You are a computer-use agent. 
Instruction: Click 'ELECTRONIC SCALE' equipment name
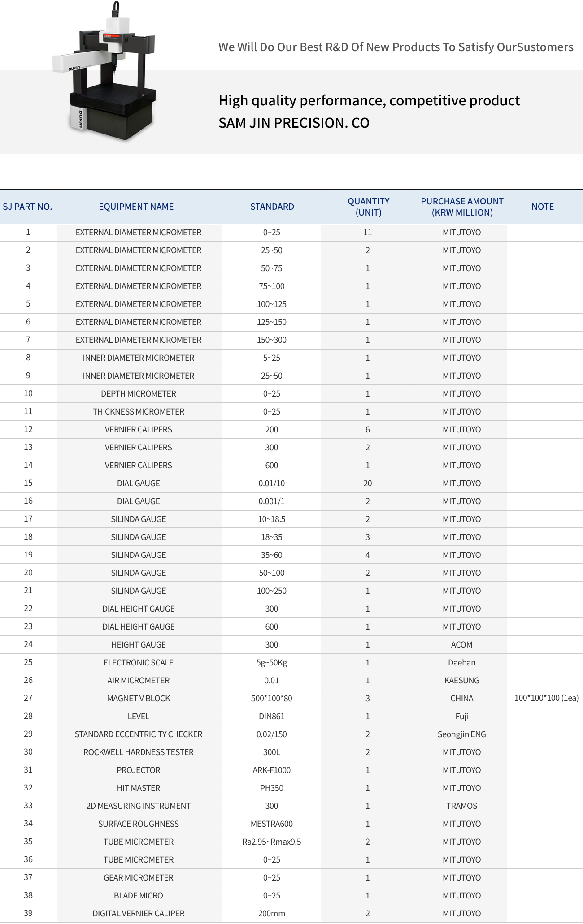pyautogui.click(x=139, y=662)
